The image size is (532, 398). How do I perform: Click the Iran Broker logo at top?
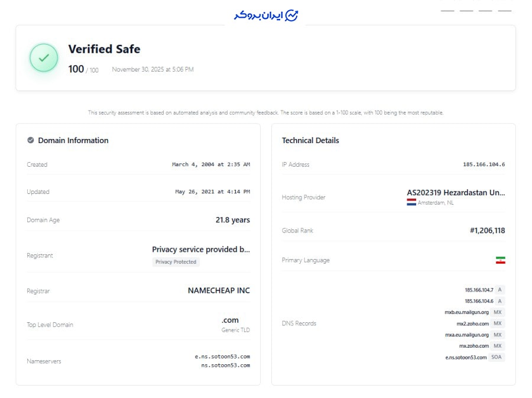tap(266, 15)
